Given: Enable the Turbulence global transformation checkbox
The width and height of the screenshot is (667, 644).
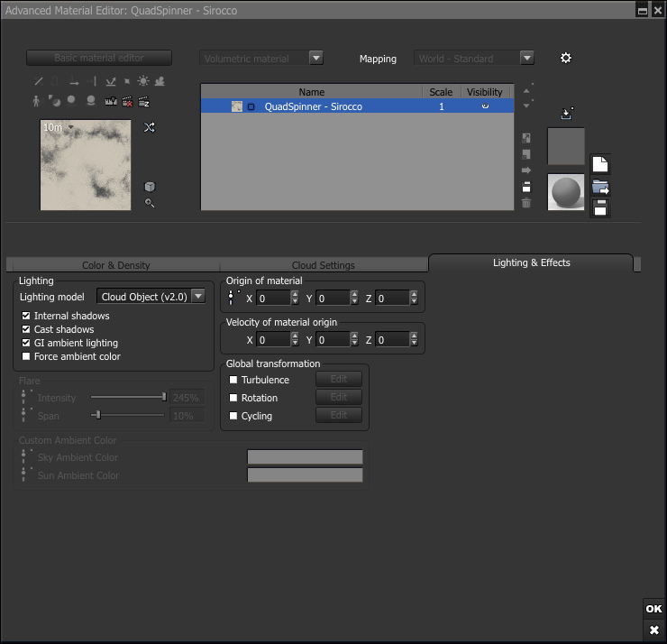Looking at the screenshot, I should [x=233, y=380].
